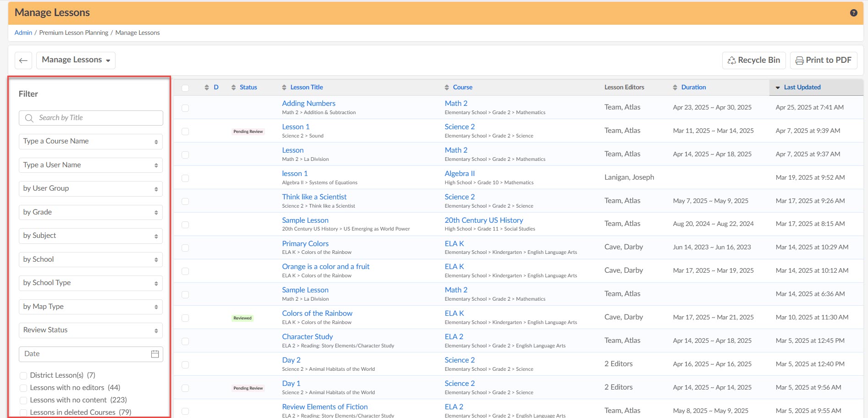The image size is (868, 418).
Task: Click Premium Lesson Planning breadcrumb text
Action: 74,33
